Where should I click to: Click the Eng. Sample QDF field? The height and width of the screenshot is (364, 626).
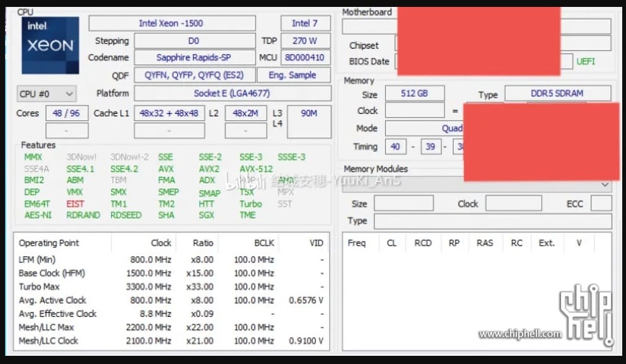(294, 74)
